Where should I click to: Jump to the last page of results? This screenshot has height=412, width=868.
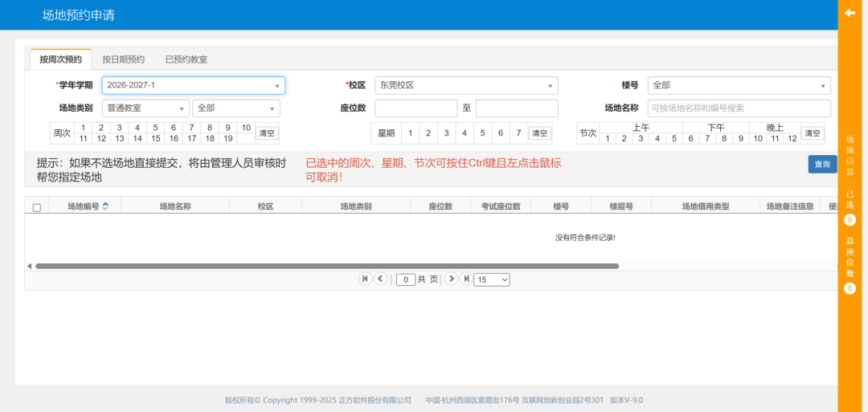466,279
